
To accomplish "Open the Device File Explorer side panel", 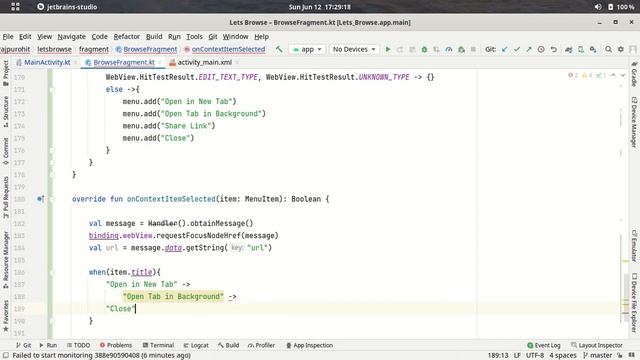I will click(634, 302).
